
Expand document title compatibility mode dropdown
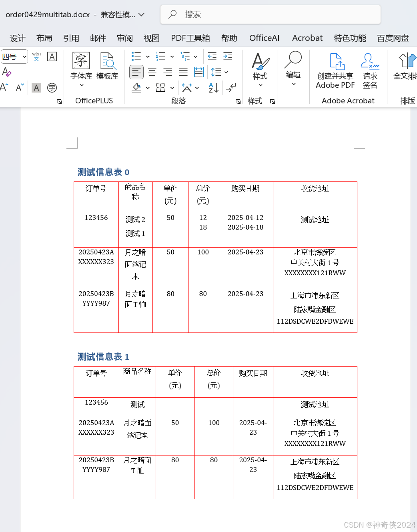(141, 15)
